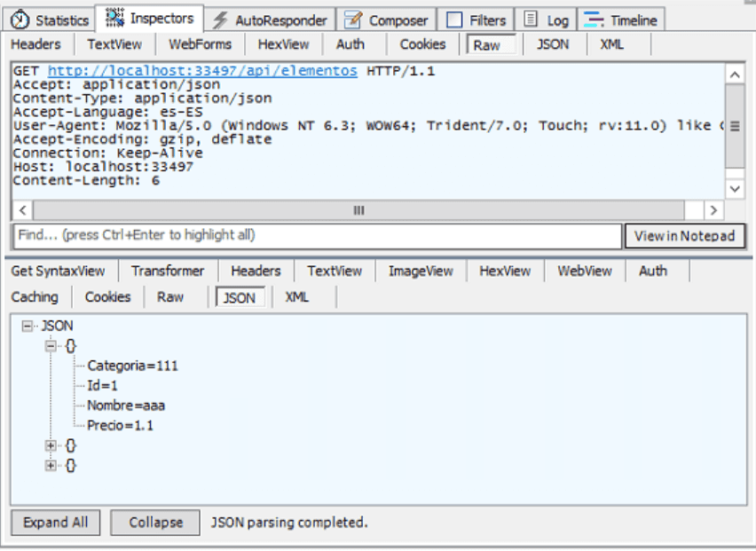Open the Get SyntaxView response tab
The width and height of the screenshot is (756, 551).
tap(58, 271)
